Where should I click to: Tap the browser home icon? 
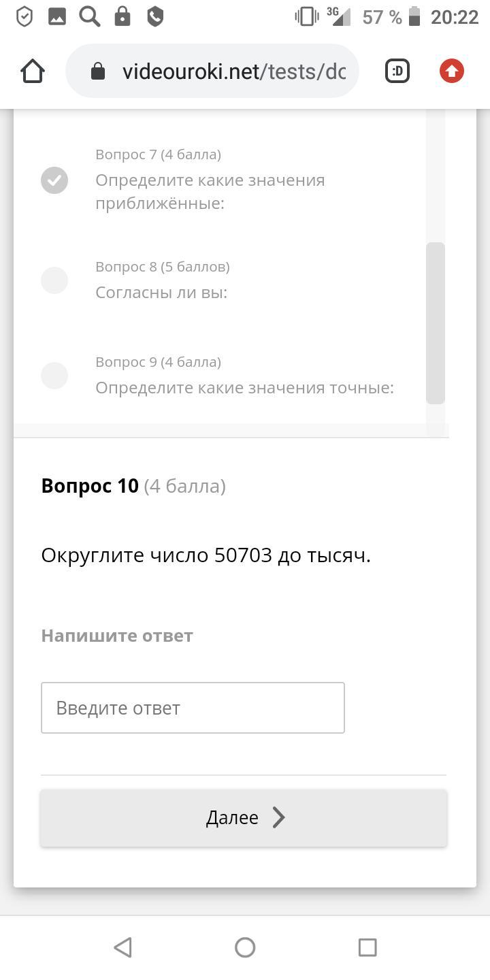pyautogui.click(x=33, y=71)
